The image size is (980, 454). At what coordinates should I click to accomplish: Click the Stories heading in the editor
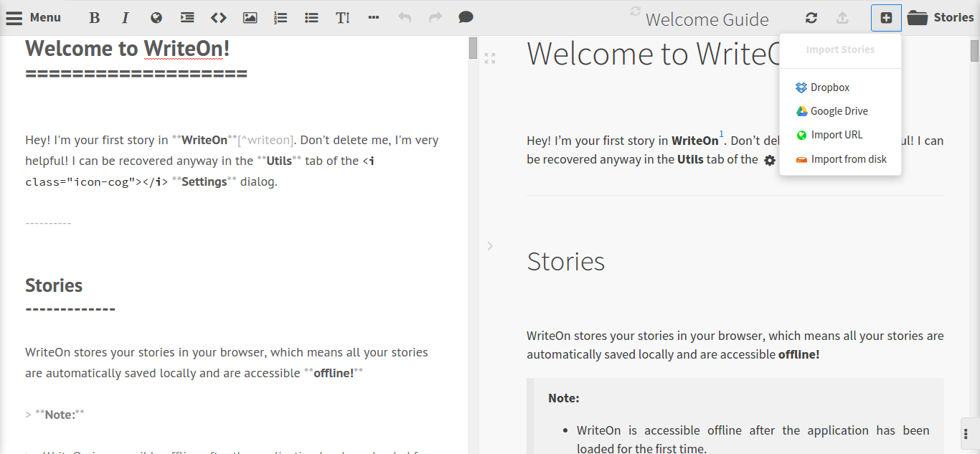point(54,285)
